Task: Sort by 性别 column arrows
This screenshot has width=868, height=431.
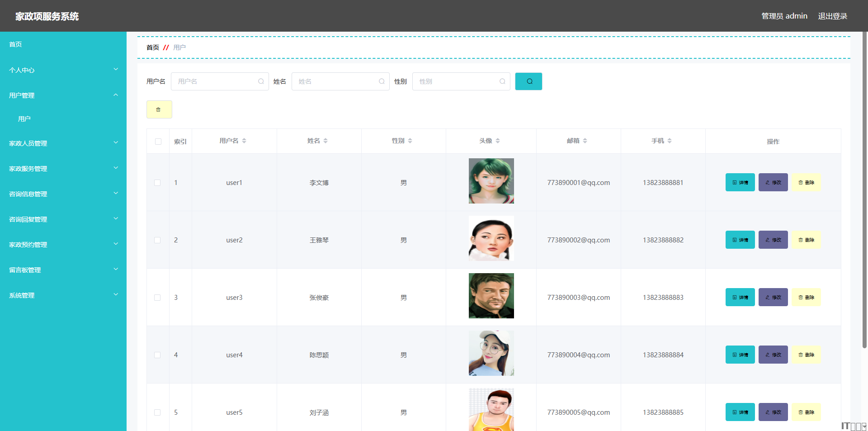Action: coord(410,141)
